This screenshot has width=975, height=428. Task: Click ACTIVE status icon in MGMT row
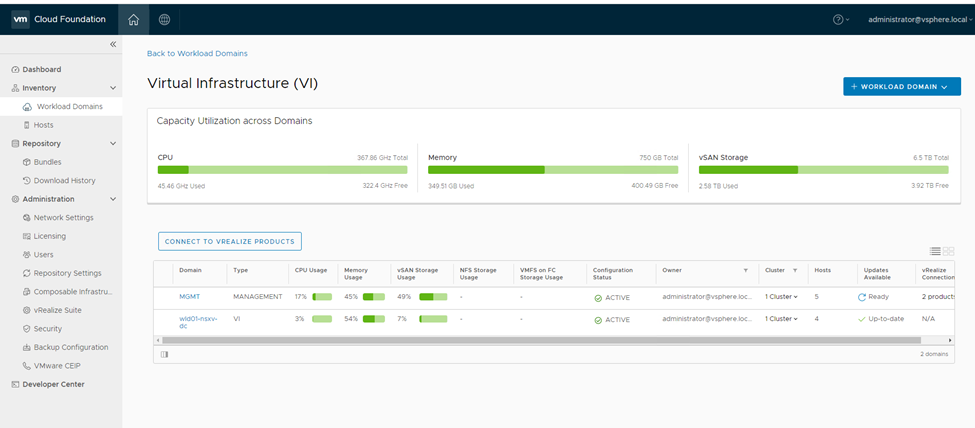point(598,298)
